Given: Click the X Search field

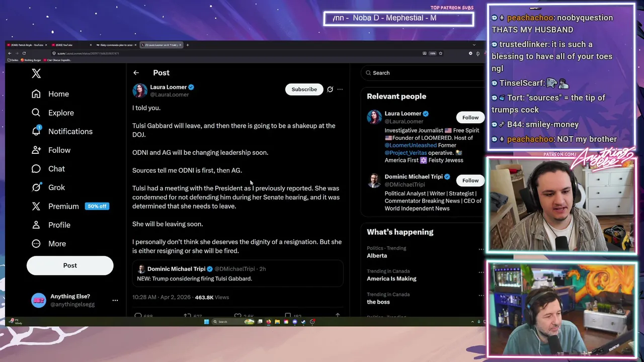Looking at the screenshot, I should click(423, 73).
